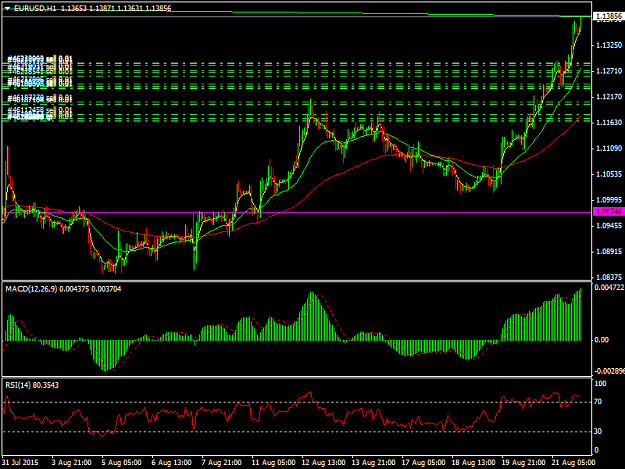Select the magenta horizontal line on chart
The height and width of the screenshot is (469, 625).
coord(297,212)
